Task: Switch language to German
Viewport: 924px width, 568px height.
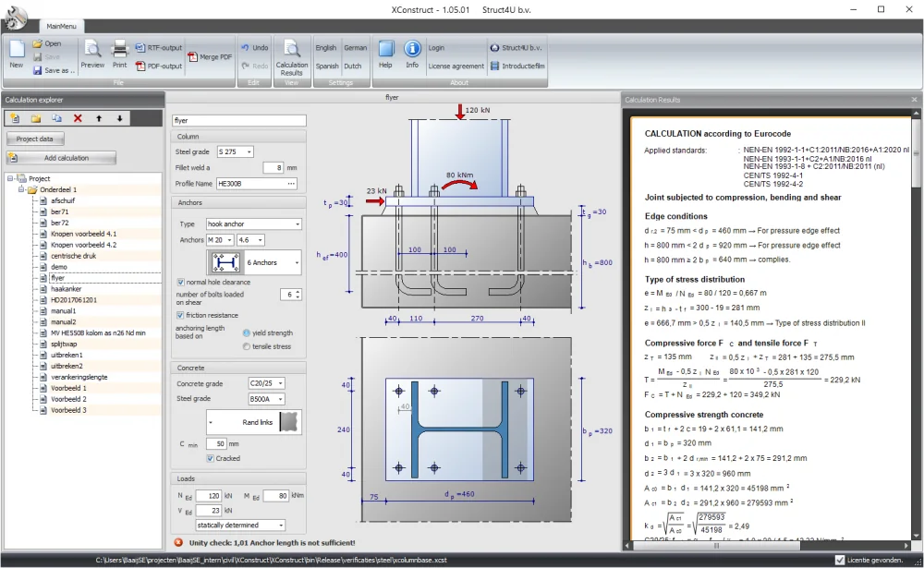Action: tap(356, 48)
